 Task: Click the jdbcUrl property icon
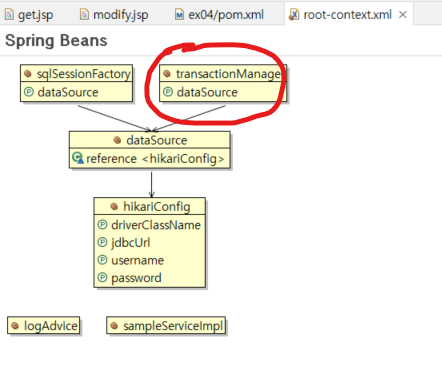pyautogui.click(x=102, y=242)
